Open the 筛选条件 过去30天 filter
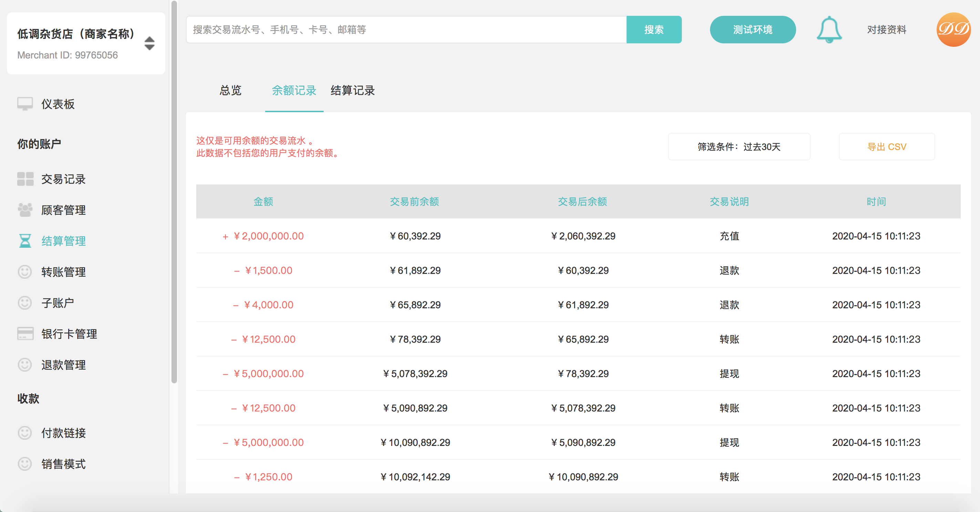This screenshot has width=980, height=512. point(739,146)
